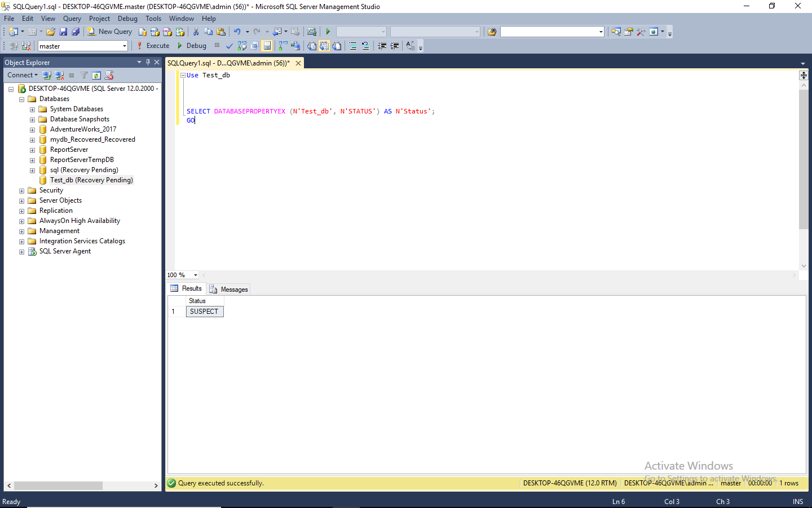The image size is (812, 508).
Task: Collapse the Databases folder
Action: (x=21, y=99)
